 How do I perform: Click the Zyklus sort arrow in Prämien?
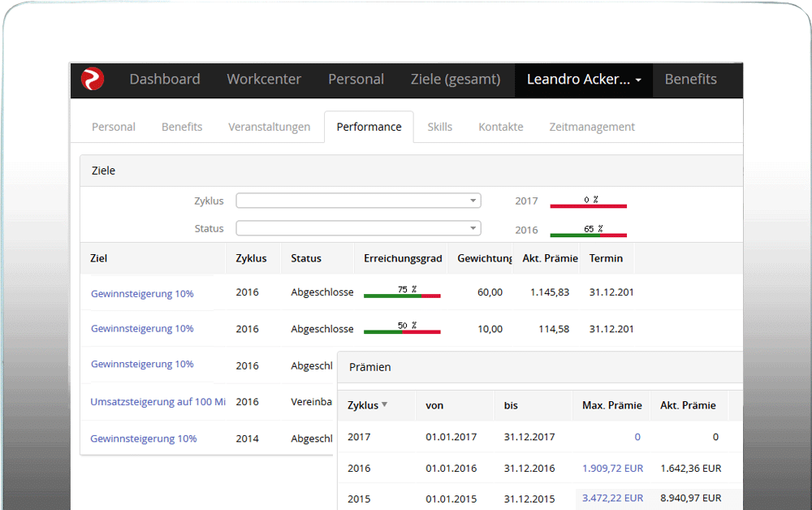pyautogui.click(x=385, y=404)
